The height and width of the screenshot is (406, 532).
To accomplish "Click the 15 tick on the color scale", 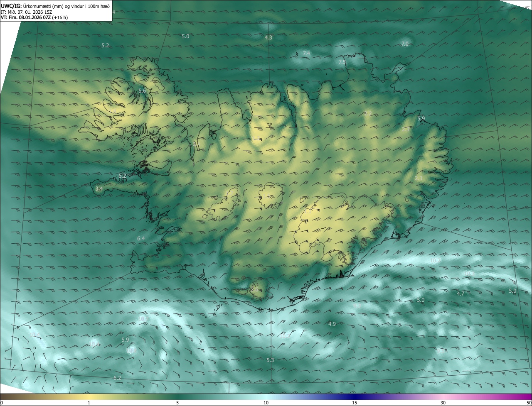I will 355,403.
